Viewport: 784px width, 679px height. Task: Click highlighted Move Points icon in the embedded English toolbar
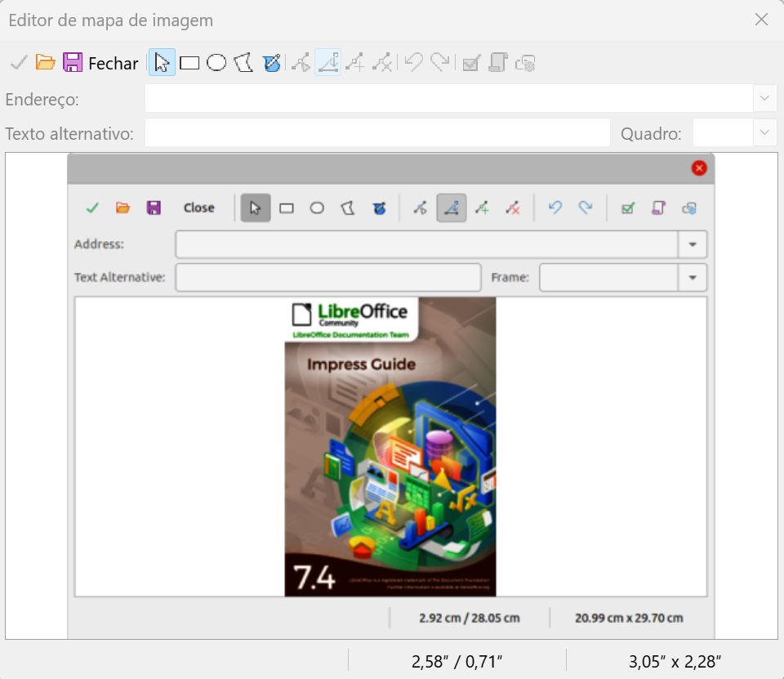click(452, 208)
